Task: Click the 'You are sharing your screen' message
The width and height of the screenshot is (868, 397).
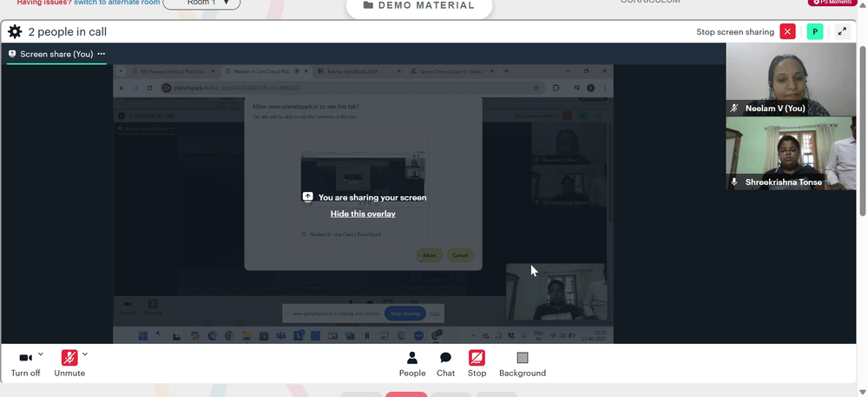Action: (x=372, y=197)
